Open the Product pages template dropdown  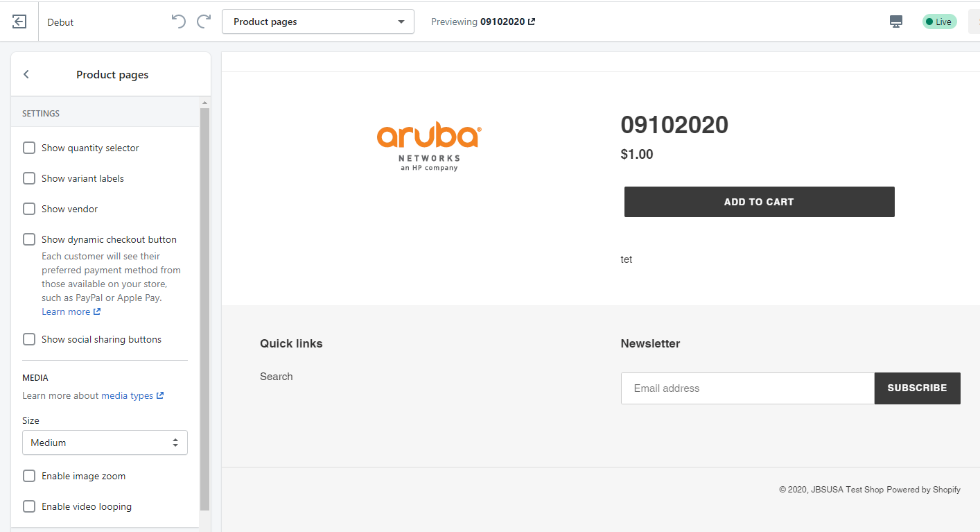pos(318,22)
